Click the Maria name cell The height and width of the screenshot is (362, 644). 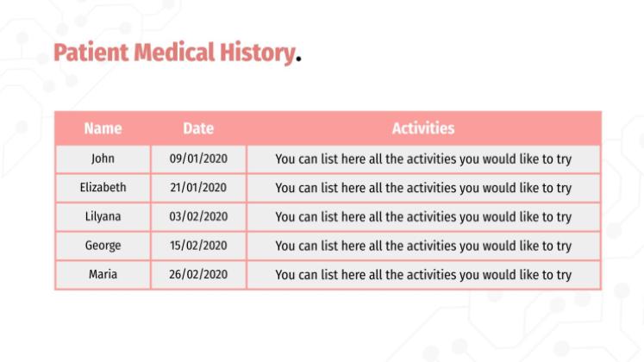[x=103, y=275]
